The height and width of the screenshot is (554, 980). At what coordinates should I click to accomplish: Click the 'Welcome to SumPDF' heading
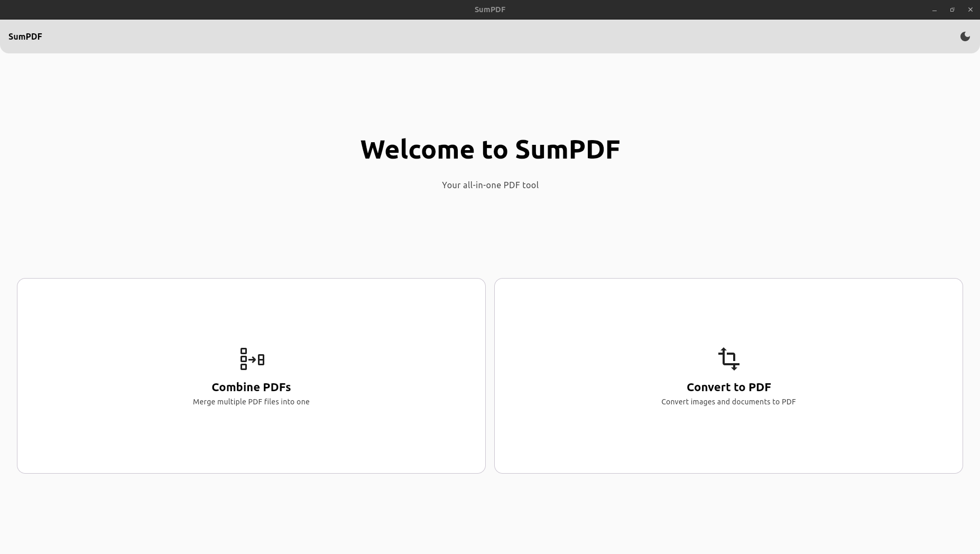tap(490, 150)
